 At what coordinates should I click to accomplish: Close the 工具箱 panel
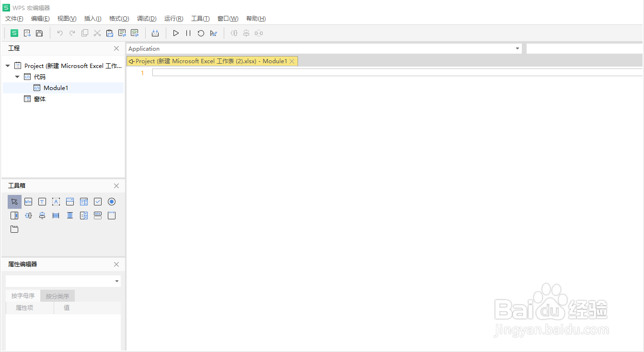click(116, 186)
